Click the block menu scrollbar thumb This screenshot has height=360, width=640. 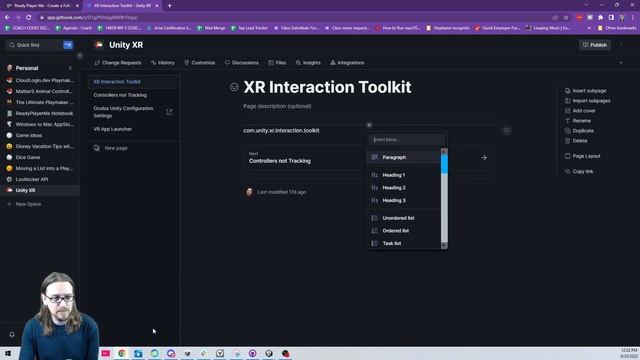pos(444,164)
